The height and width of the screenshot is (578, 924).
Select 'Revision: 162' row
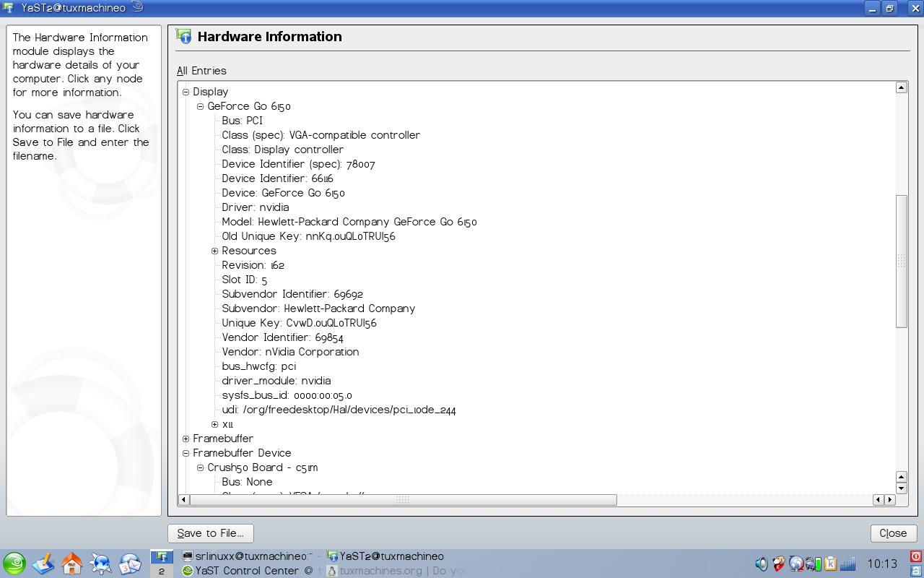(x=253, y=265)
